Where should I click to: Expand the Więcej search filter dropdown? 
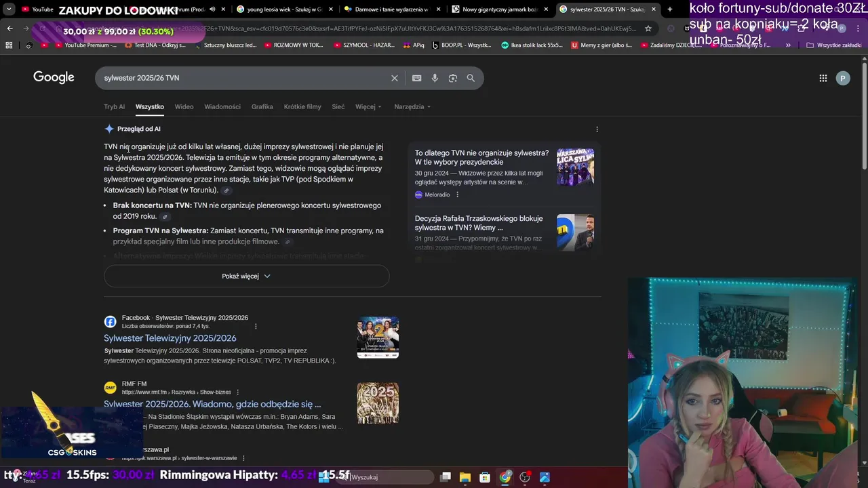pos(368,107)
